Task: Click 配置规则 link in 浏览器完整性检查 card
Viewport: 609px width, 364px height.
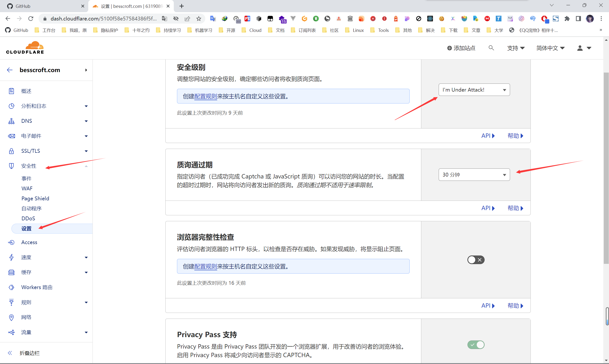Action: 206,266
